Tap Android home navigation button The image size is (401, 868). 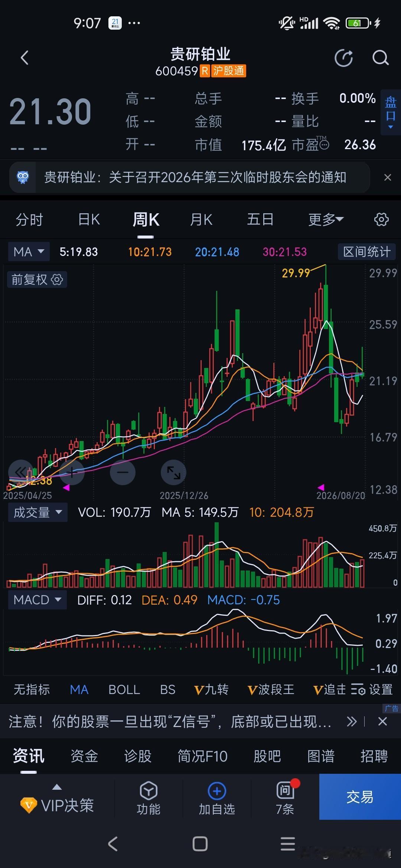(x=200, y=844)
